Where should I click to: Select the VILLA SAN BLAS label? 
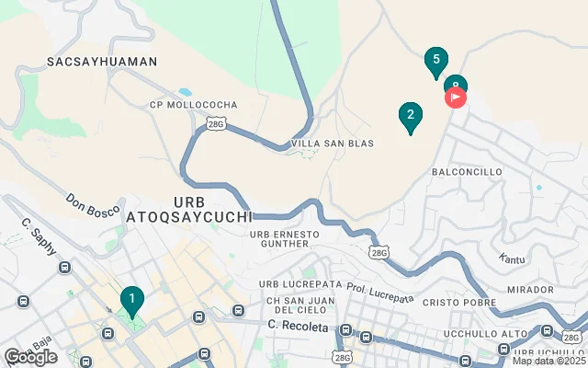(333, 144)
